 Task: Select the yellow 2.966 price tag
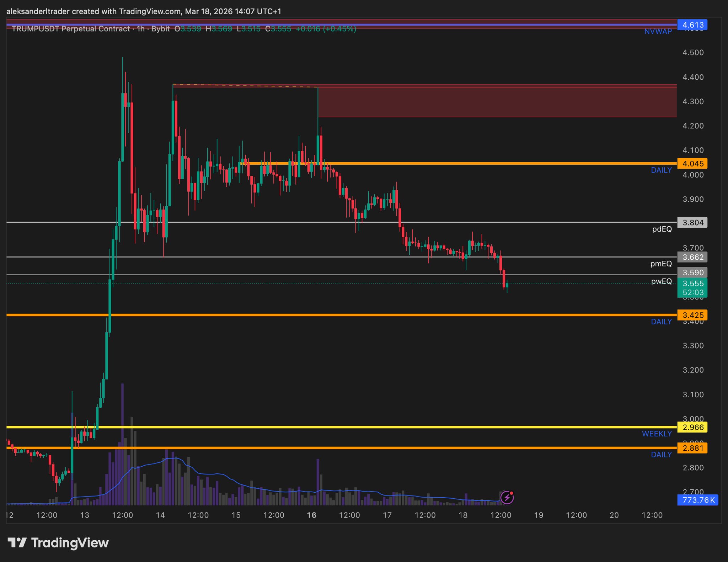tap(692, 427)
